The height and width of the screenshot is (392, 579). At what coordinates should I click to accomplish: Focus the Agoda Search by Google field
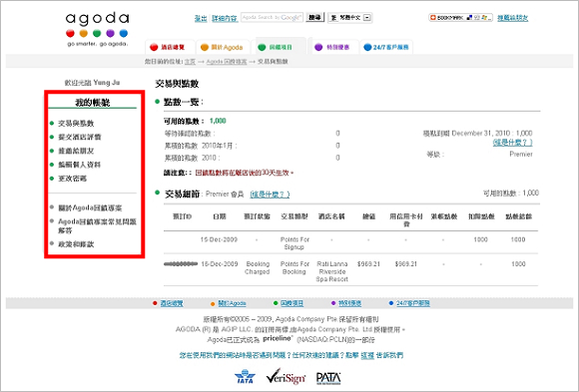click(x=272, y=17)
